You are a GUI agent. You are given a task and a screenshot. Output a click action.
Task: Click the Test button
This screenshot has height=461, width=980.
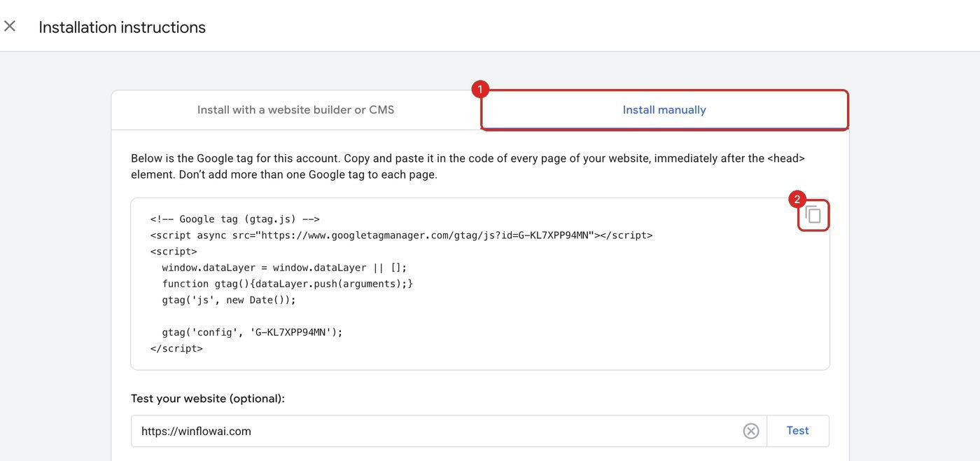click(x=798, y=431)
